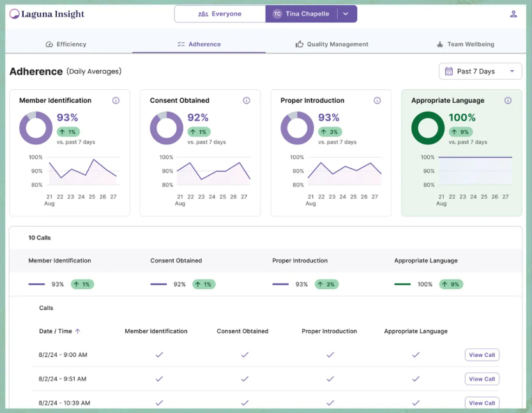Select the Everyone toggle option
532x413 pixels.
pos(220,14)
